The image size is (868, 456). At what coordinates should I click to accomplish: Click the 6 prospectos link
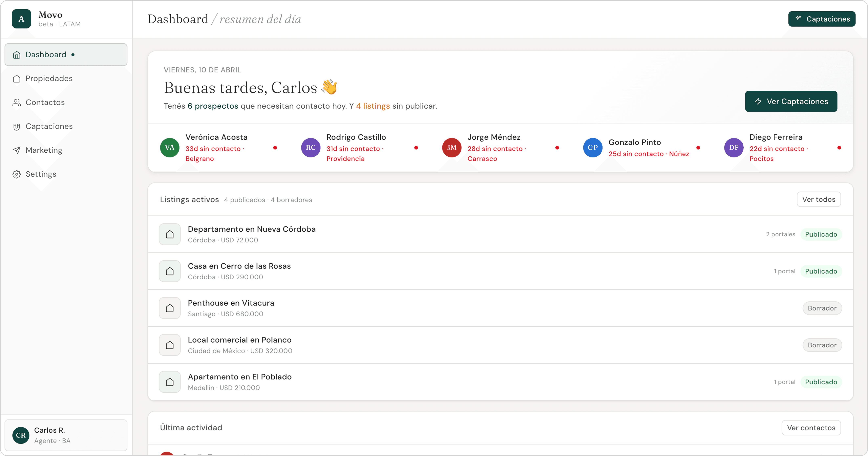pyautogui.click(x=213, y=106)
